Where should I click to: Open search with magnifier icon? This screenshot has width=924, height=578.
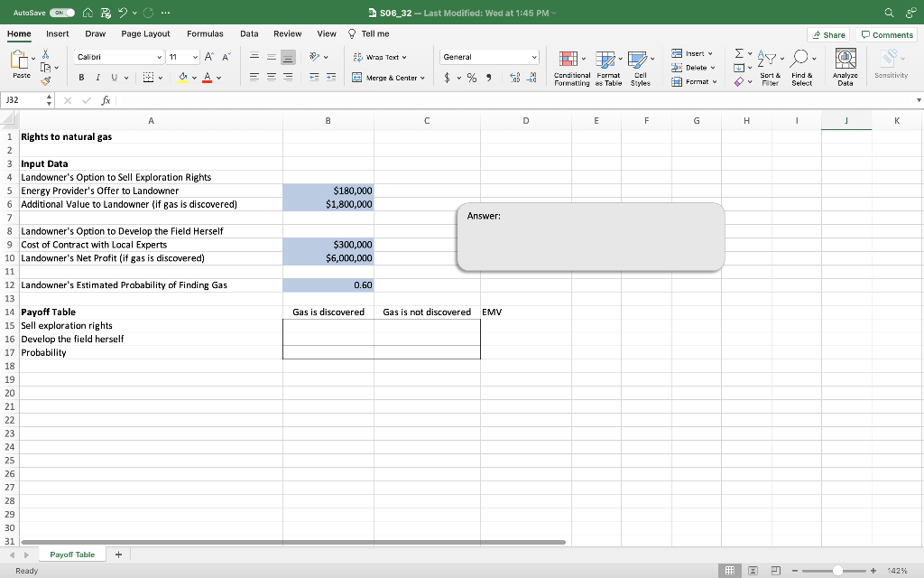889,13
